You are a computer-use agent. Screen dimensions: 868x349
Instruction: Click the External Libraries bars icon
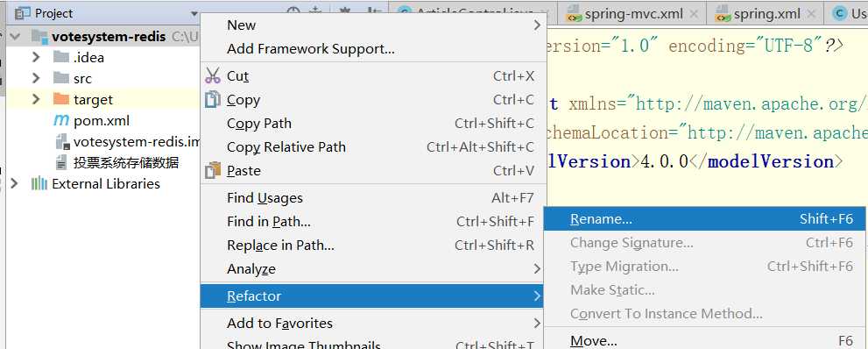39,184
